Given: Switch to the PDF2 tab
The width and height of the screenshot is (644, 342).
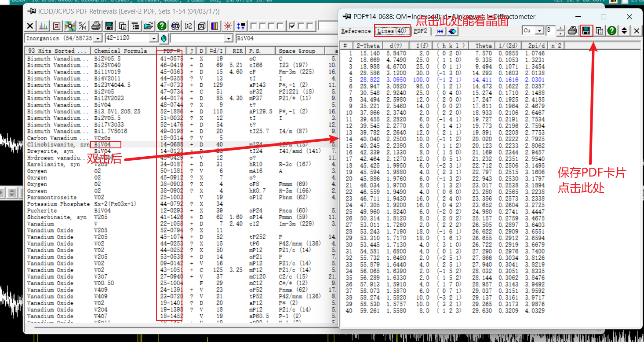Looking at the screenshot, I should pyautogui.click(x=420, y=31).
